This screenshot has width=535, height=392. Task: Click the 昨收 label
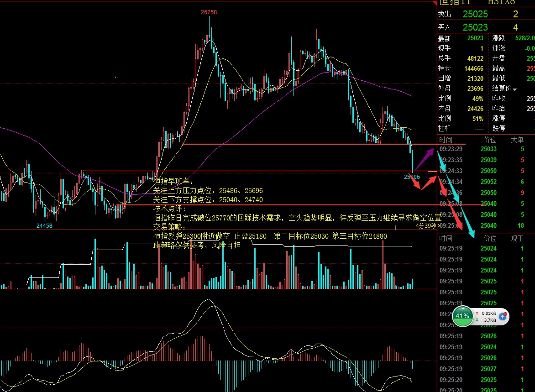click(498, 99)
